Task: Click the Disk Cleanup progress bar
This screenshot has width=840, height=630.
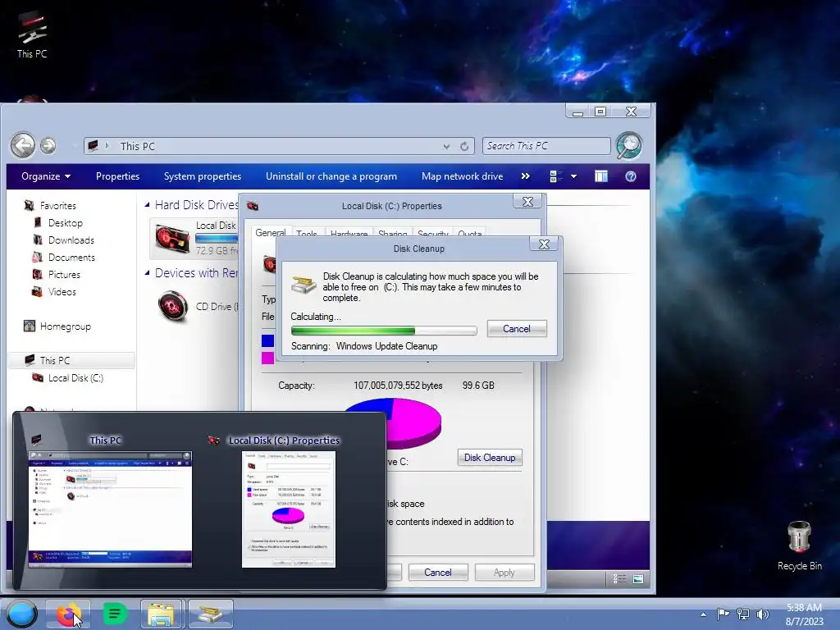Action: pyautogui.click(x=384, y=331)
